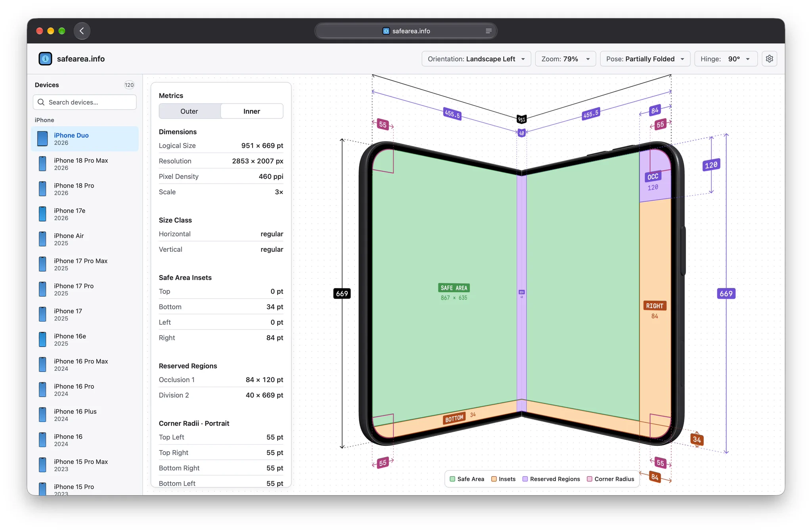This screenshot has height=531, width=812.
Task: Click the iPhone 16 Plus device icon
Action: click(x=42, y=415)
